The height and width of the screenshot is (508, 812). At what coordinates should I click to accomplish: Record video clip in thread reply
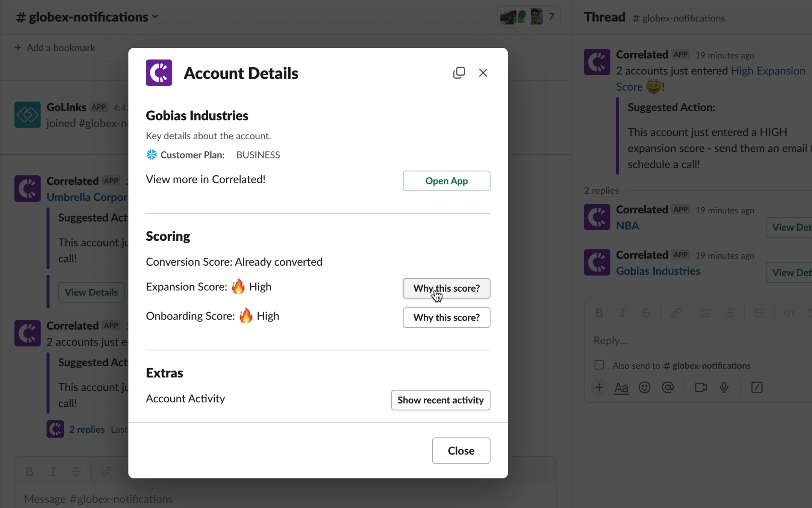[701, 387]
